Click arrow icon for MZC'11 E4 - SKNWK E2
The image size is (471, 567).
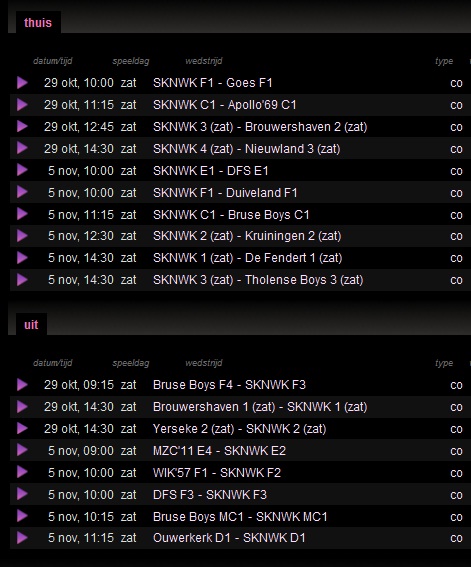22,451
